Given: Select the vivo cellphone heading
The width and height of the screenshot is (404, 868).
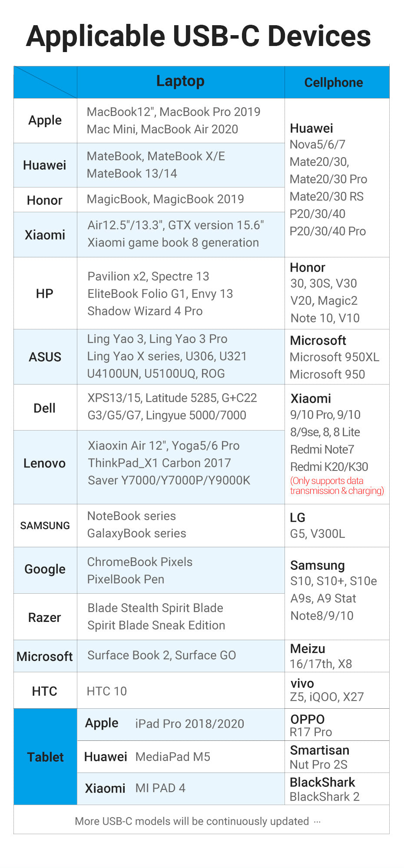Looking at the screenshot, I should coord(302,684).
